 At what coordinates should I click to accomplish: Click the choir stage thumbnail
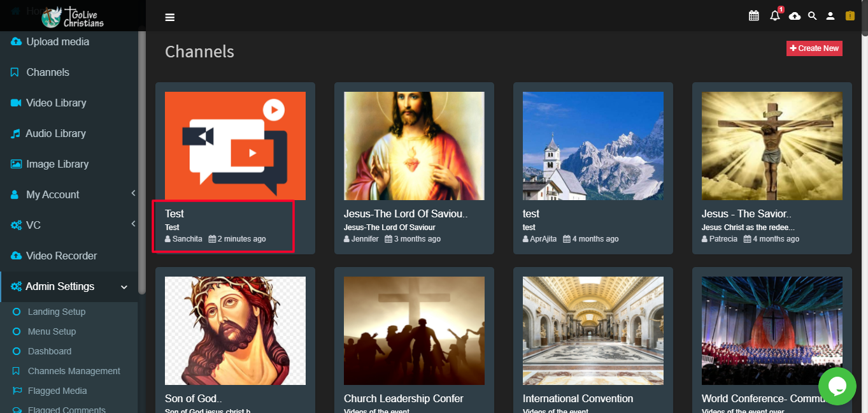(772, 331)
